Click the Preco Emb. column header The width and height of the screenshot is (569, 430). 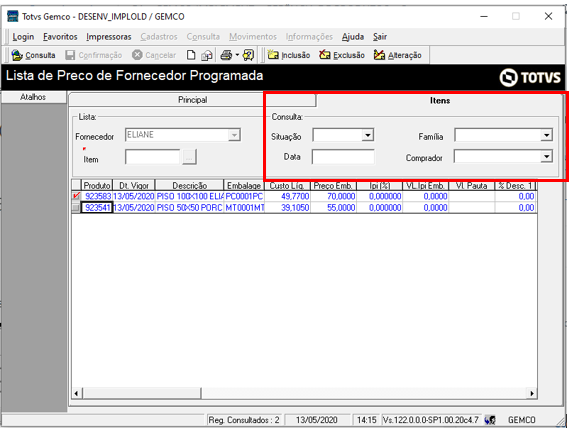(x=333, y=185)
